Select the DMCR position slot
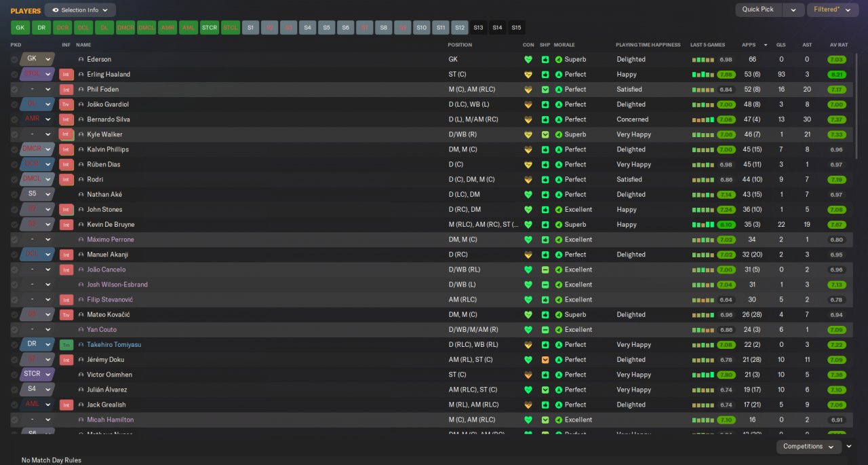 tap(125, 28)
